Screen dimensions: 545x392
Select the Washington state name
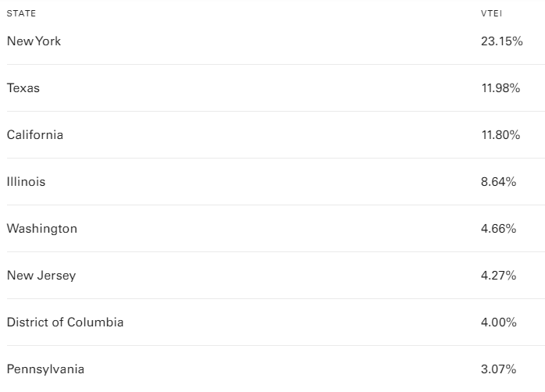tap(42, 228)
